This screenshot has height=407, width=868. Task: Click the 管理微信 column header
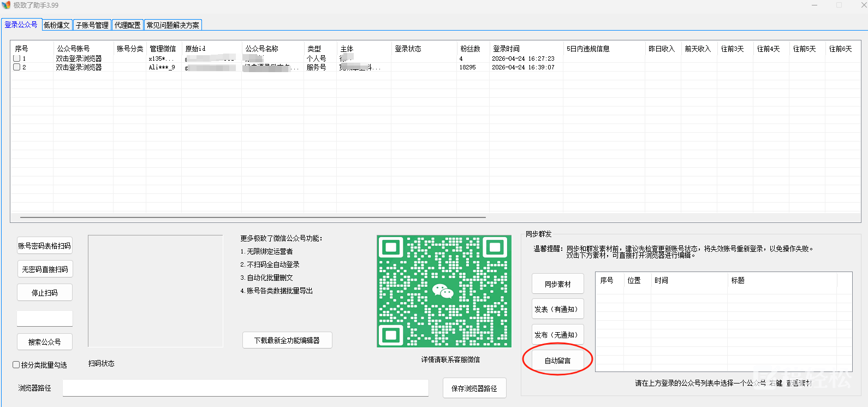163,49
